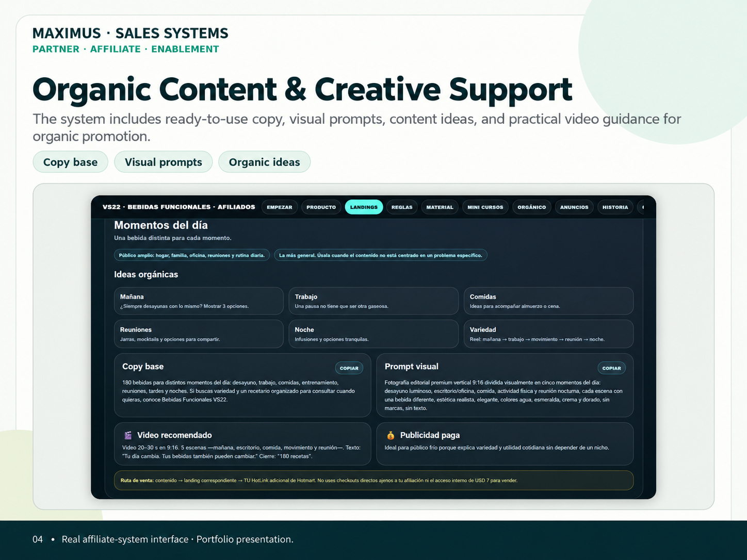Open the Reuniones idea card
Screen dimensions: 747x560
199,334
